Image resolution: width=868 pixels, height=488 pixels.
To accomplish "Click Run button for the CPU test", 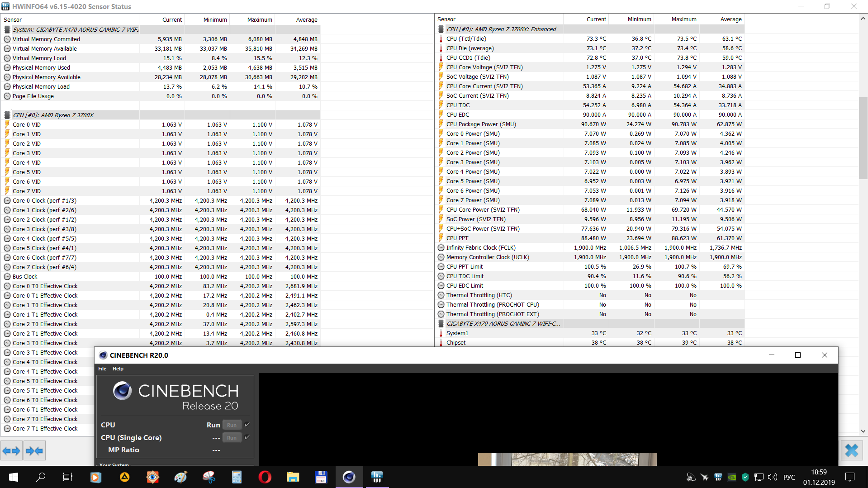I will pyautogui.click(x=232, y=425).
